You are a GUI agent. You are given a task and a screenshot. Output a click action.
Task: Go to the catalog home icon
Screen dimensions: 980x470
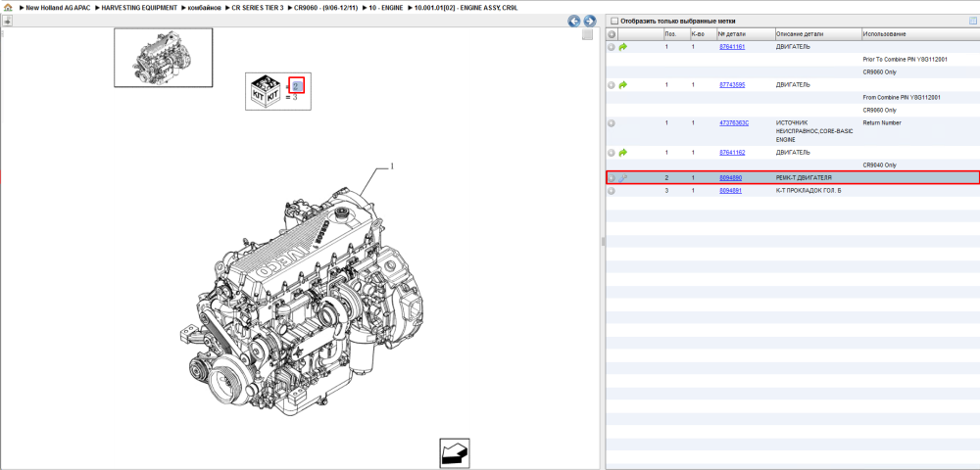tap(7, 8)
